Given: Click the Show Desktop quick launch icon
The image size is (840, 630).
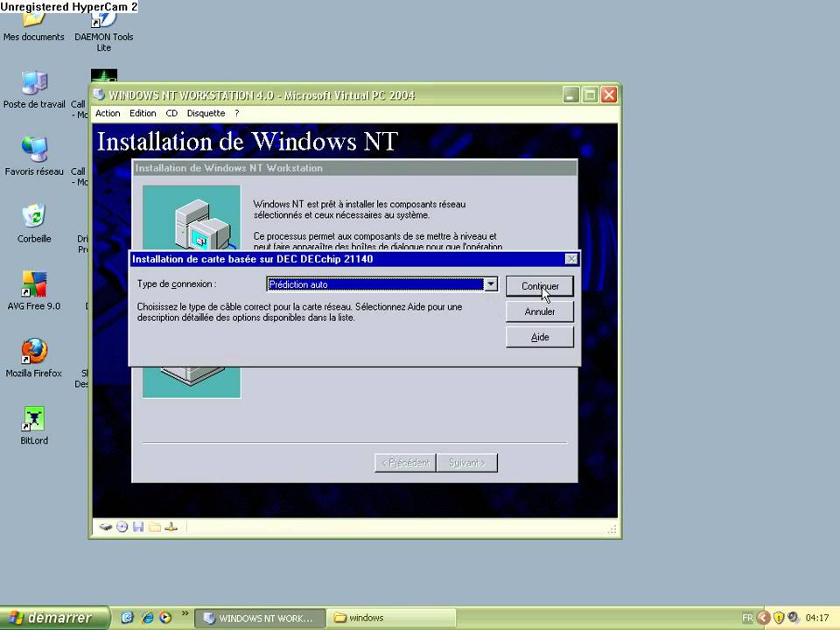Looking at the screenshot, I should click(127, 618).
